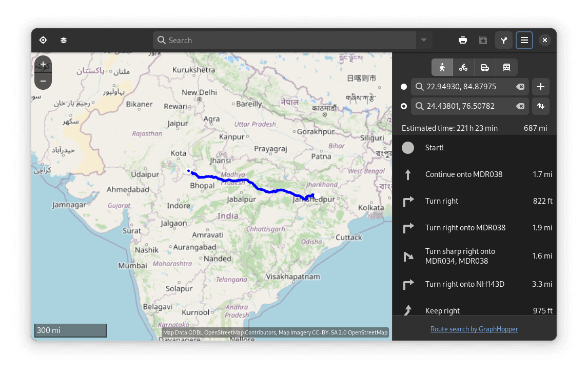Open the map layers switcher
This screenshot has width=588, height=375.
[x=63, y=40]
